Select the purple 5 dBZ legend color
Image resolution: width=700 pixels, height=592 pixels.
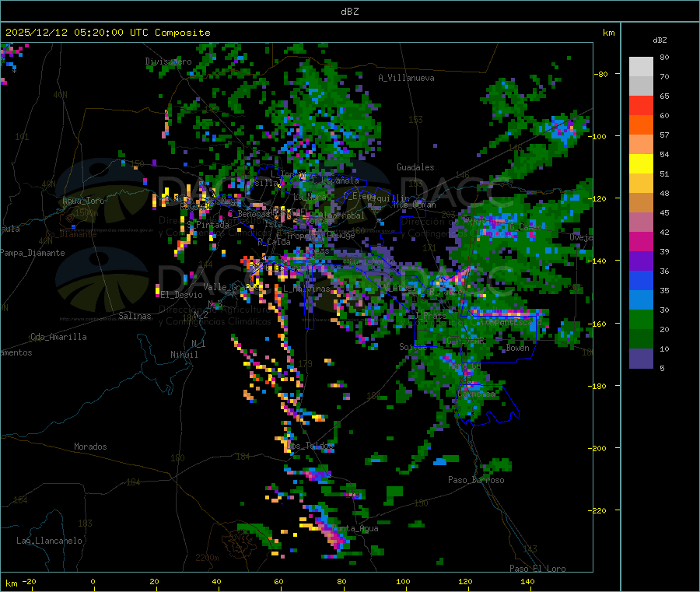pyautogui.click(x=641, y=359)
